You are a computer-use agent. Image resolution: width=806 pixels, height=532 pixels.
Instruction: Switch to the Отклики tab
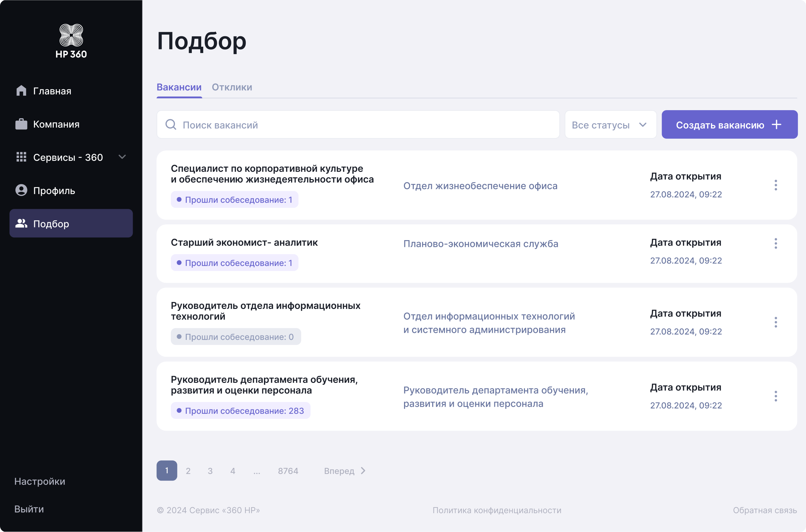232,87
